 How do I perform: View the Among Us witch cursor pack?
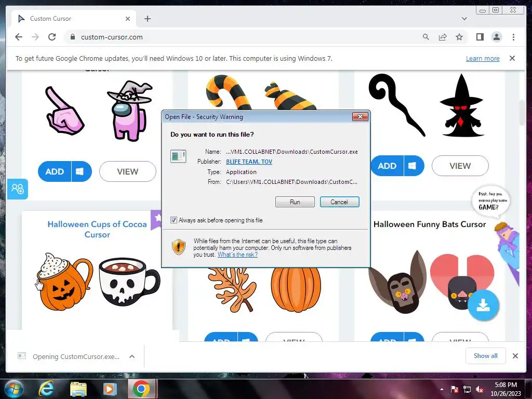click(128, 171)
